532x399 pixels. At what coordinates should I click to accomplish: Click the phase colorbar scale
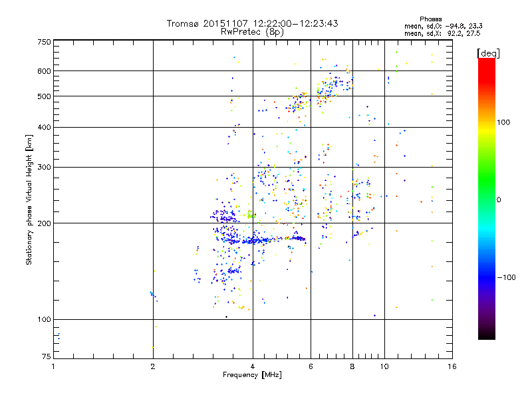coord(487,198)
